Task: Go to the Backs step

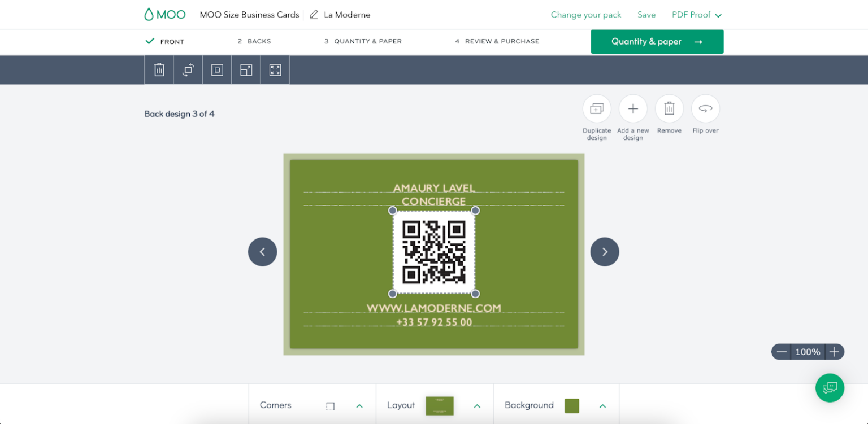Action: pos(254,41)
